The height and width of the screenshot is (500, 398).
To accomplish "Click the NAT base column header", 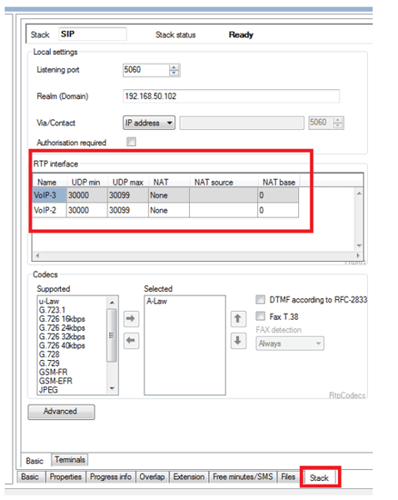I will coord(279,182).
